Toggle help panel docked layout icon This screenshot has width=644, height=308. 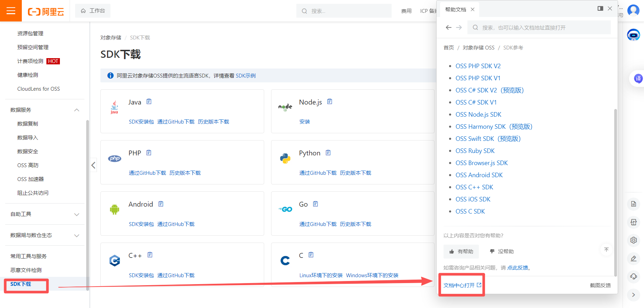point(600,8)
